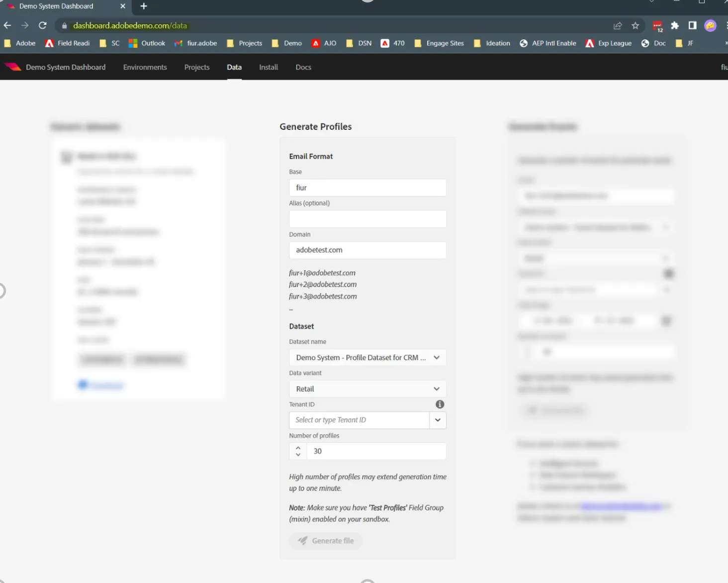Viewport: 728px width, 583px height.
Task: Open the Projects bookmarks folder
Action: tap(244, 43)
